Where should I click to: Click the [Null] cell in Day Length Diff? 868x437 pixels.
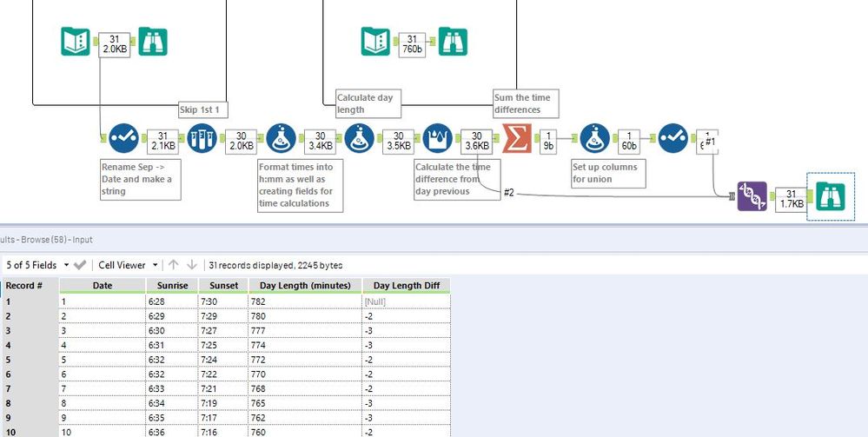point(407,301)
